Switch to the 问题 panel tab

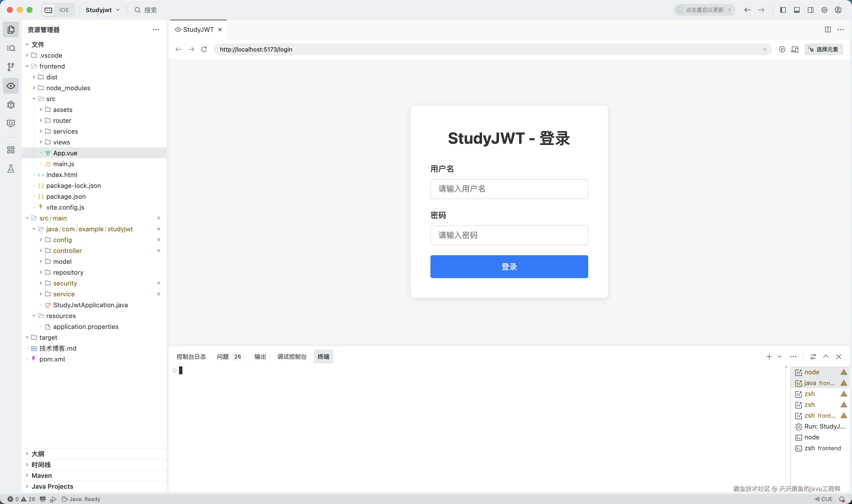coord(223,357)
